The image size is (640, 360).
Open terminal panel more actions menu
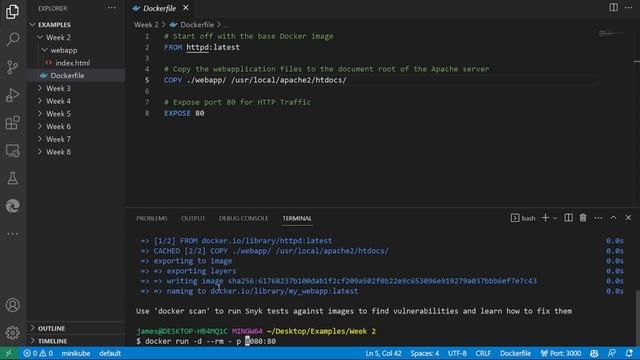(598, 218)
